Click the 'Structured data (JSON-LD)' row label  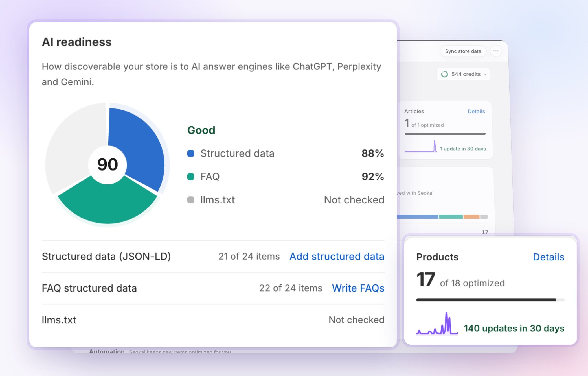click(106, 256)
